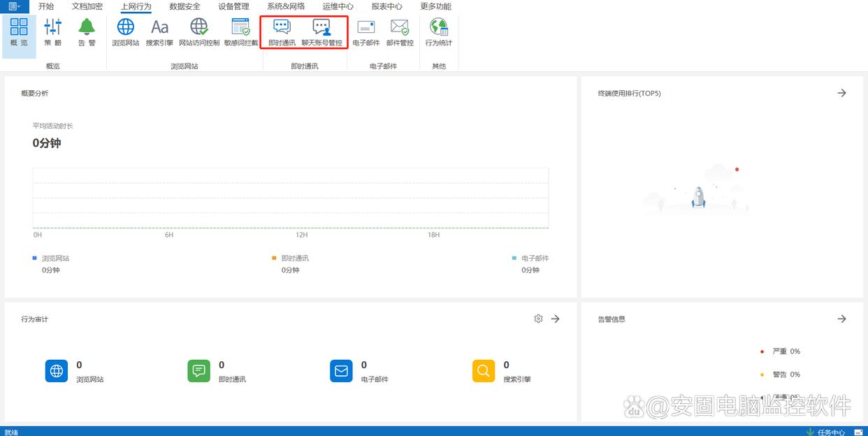Expand 告警信息 panel with arrow
The image size is (868, 436).
(x=841, y=319)
